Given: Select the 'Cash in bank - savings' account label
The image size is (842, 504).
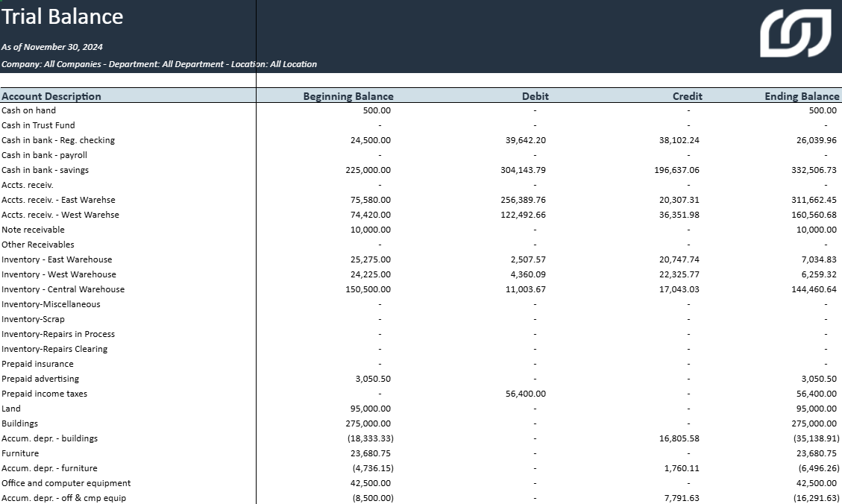Looking at the screenshot, I should point(45,170).
